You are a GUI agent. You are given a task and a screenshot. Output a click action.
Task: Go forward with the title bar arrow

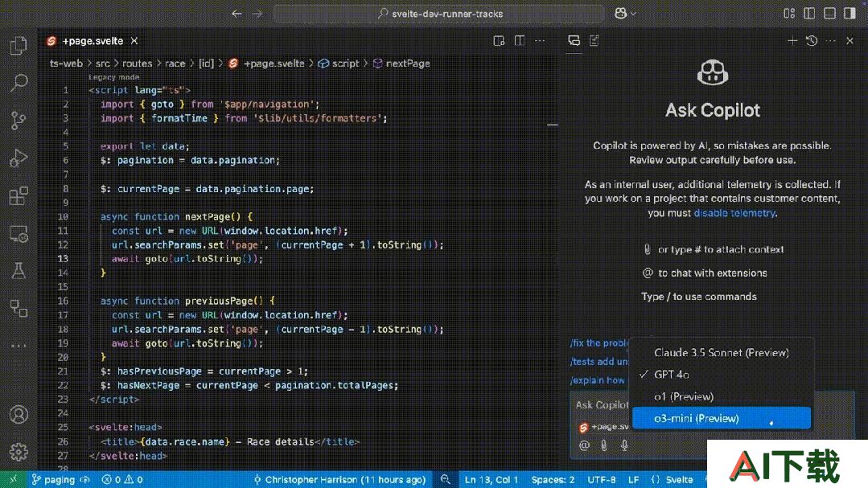(257, 14)
